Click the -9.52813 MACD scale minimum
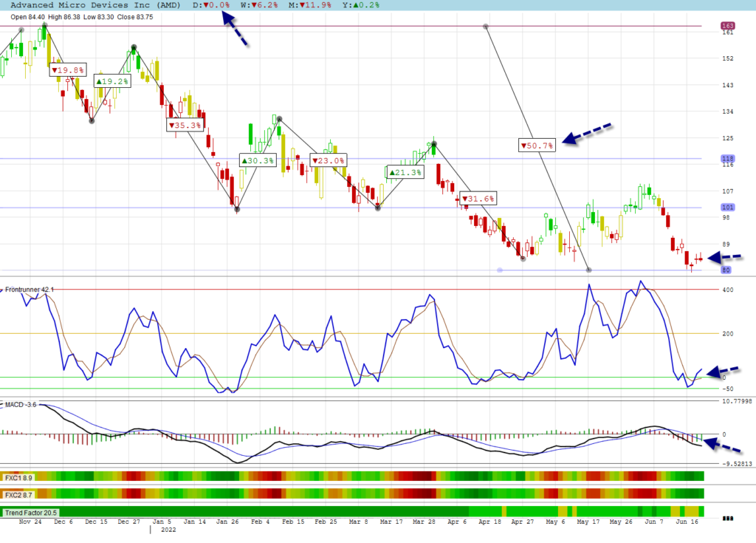Viewport: 756px width, 543px height. (737, 464)
